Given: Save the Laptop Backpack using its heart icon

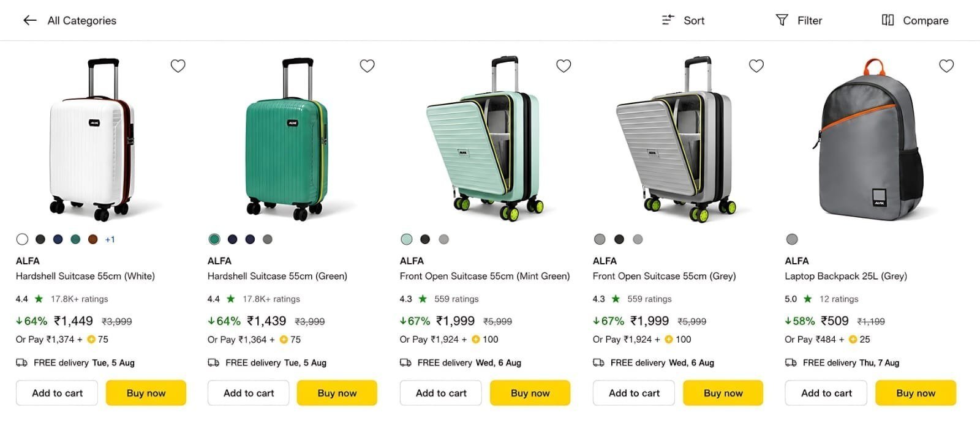Looking at the screenshot, I should [x=946, y=65].
